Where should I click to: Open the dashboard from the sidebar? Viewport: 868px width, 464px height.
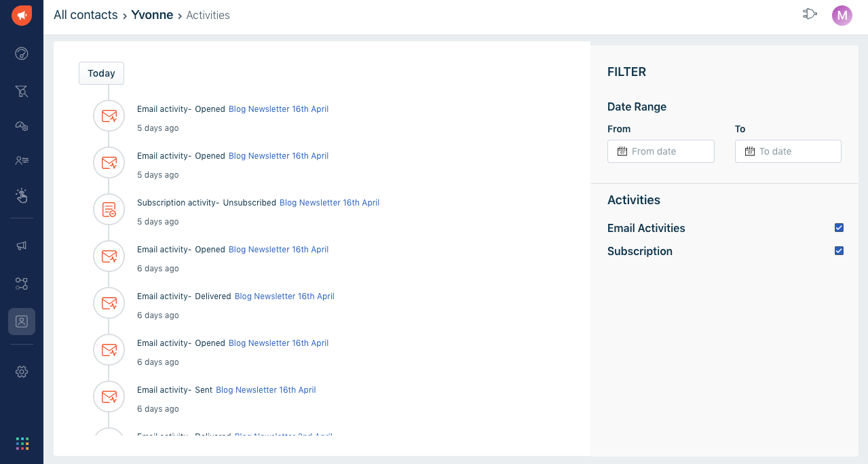pos(21,53)
